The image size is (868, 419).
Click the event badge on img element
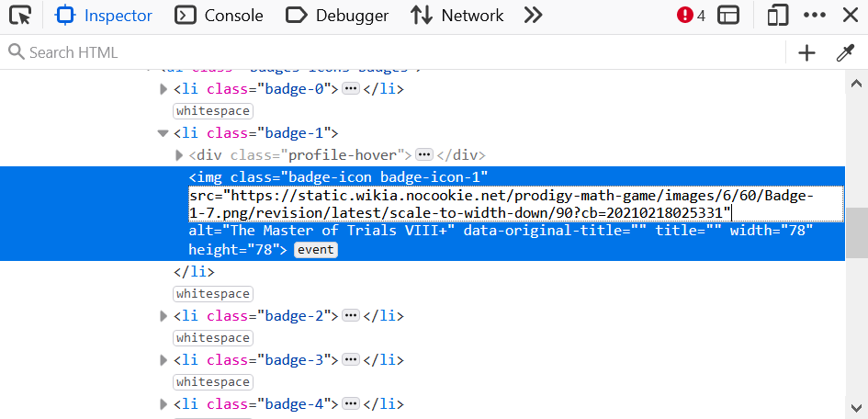point(316,250)
